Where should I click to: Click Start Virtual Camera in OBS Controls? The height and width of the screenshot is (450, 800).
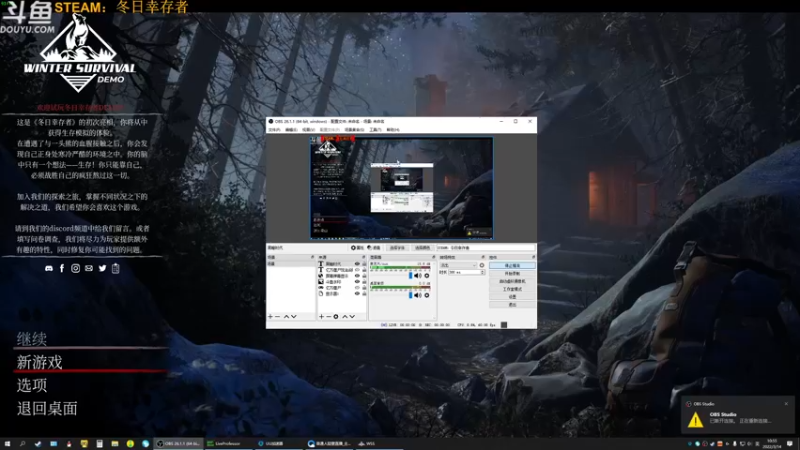[512, 282]
